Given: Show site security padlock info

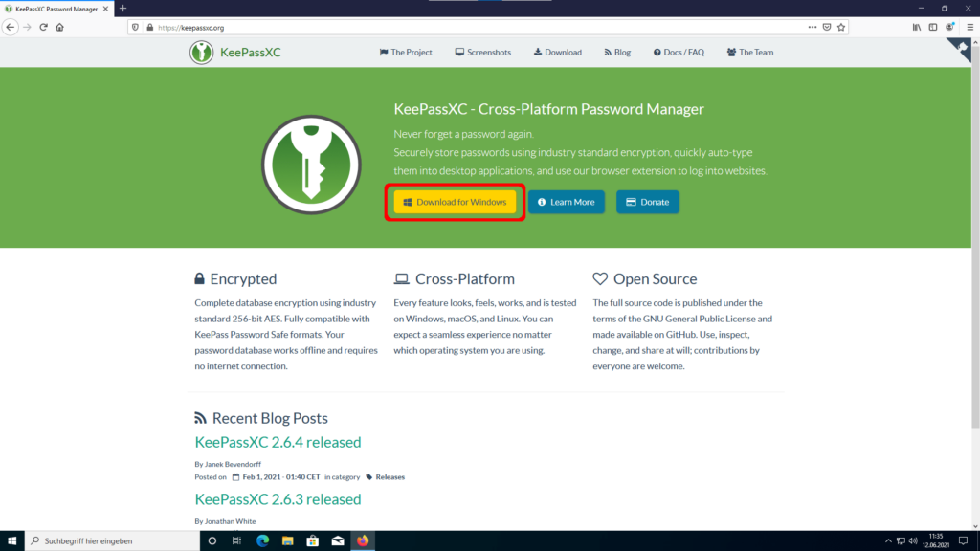Looking at the screenshot, I should coord(150,28).
